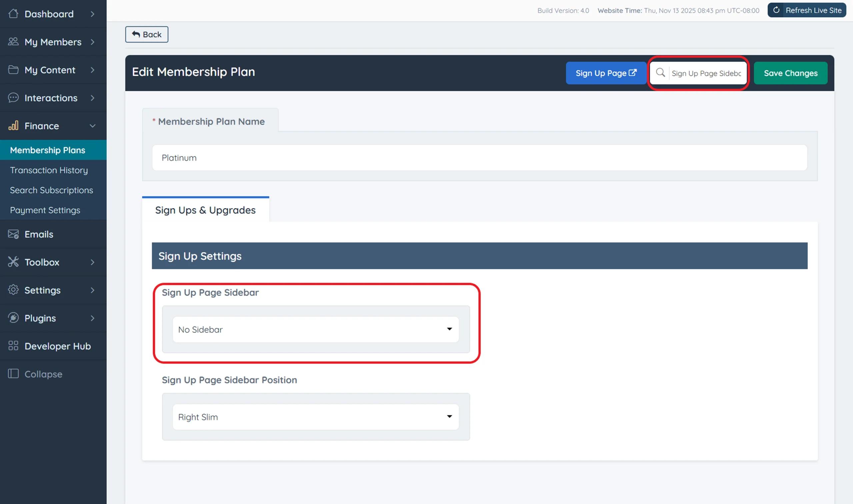Open Transaction History in sidebar

pos(49,170)
